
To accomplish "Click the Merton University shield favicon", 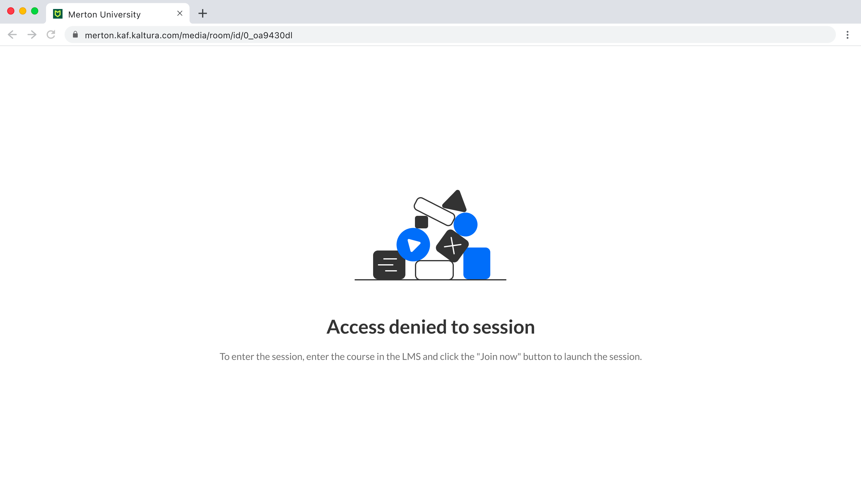I will click(58, 14).
